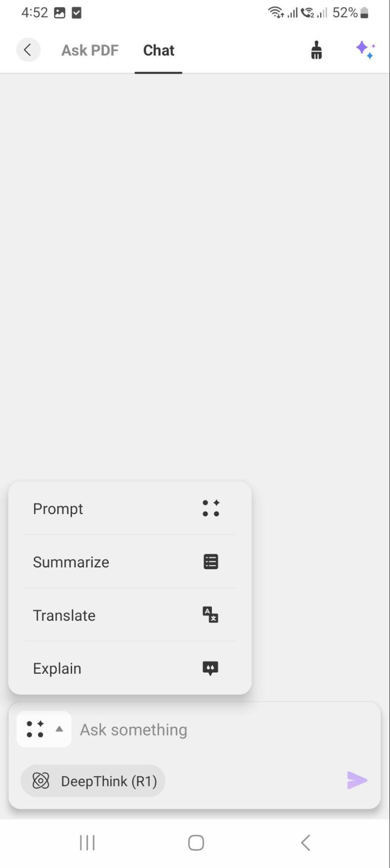Screen dimensions: 390x868
Task: Collapse the prompt menu via up triangle
Action: tap(59, 729)
